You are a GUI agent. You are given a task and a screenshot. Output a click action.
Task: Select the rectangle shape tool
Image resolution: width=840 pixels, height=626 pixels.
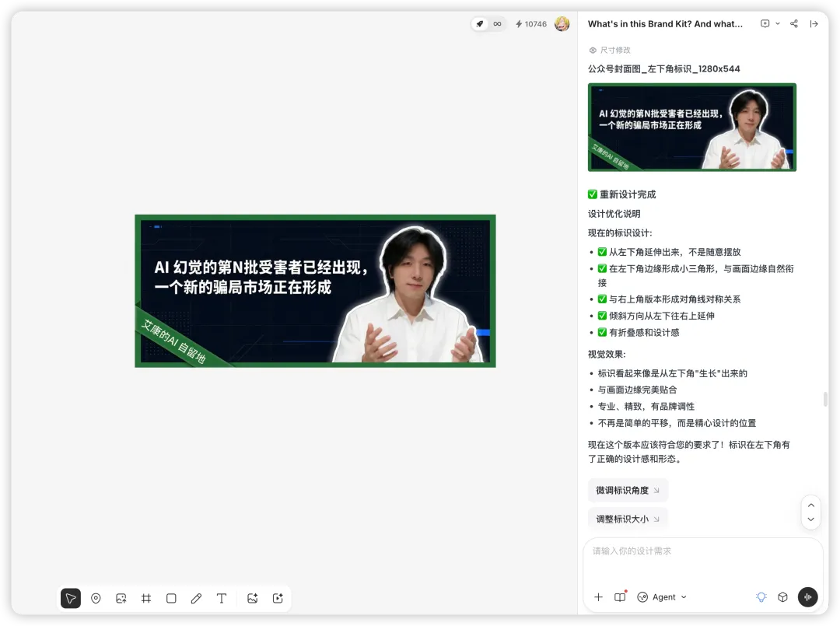pos(171,598)
